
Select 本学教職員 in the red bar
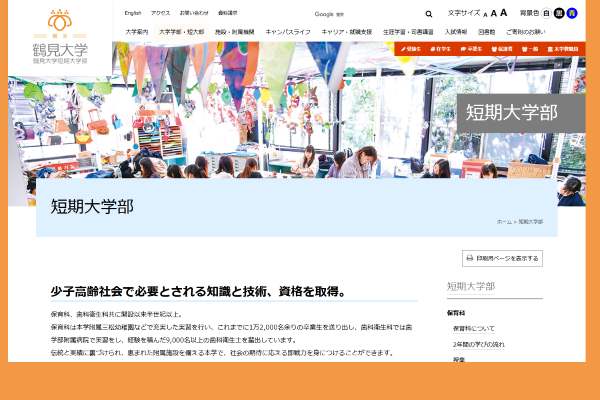tap(562, 49)
